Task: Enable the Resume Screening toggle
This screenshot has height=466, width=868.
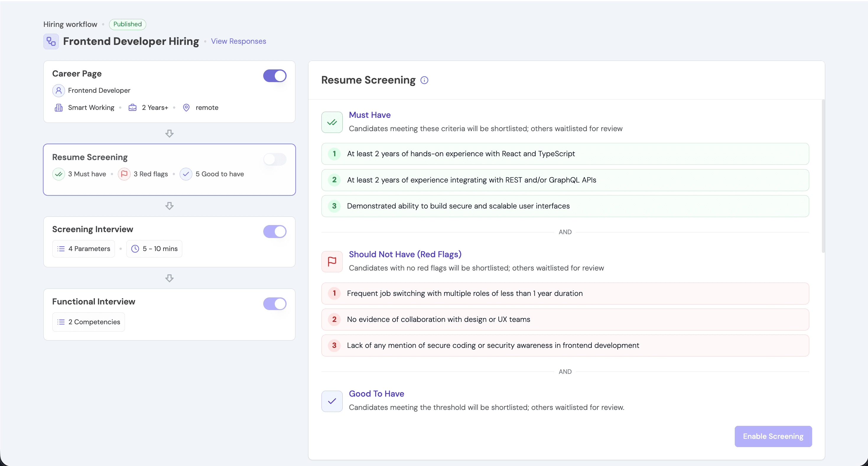Action: pos(275,159)
